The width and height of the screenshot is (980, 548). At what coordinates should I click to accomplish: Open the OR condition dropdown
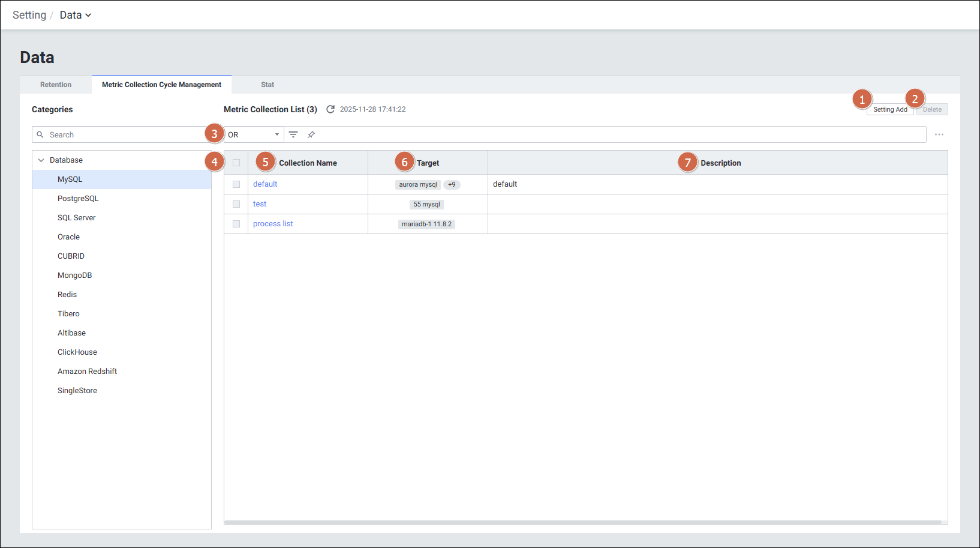pos(253,134)
